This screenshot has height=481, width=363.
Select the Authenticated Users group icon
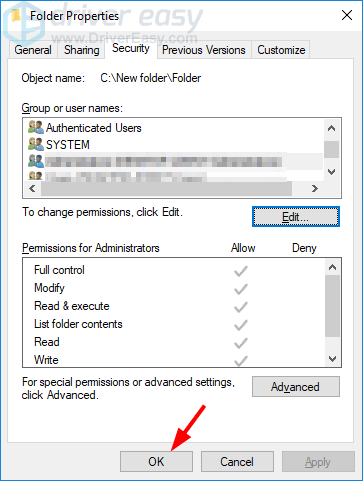(x=36, y=127)
